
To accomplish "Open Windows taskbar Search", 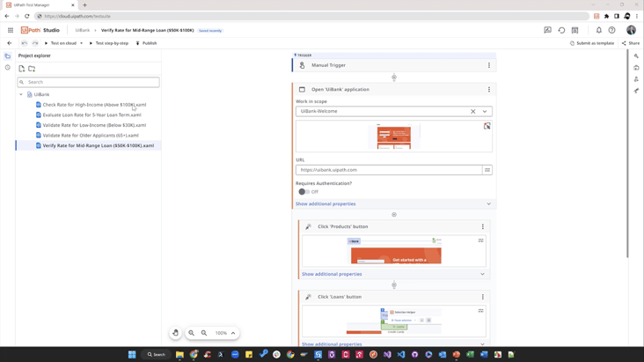I will pyautogui.click(x=156, y=354).
